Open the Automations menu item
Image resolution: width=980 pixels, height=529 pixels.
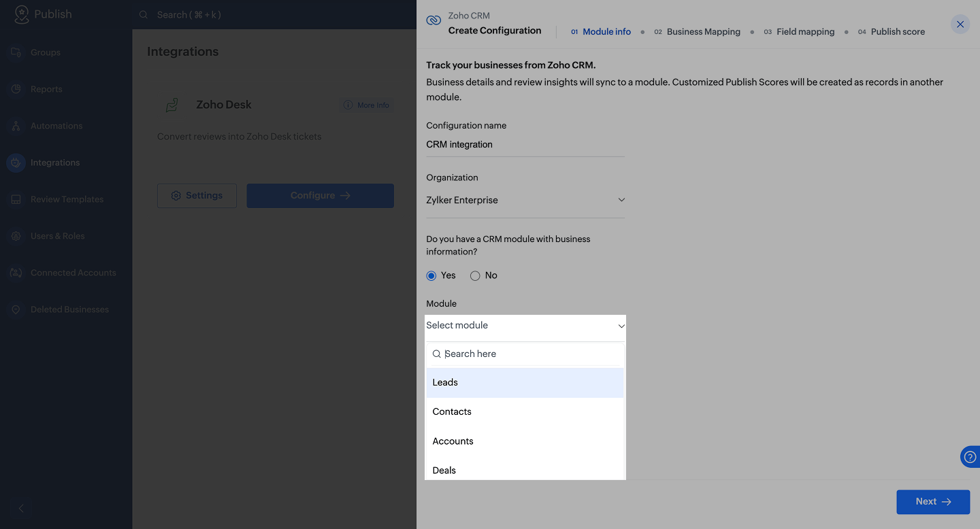click(56, 126)
